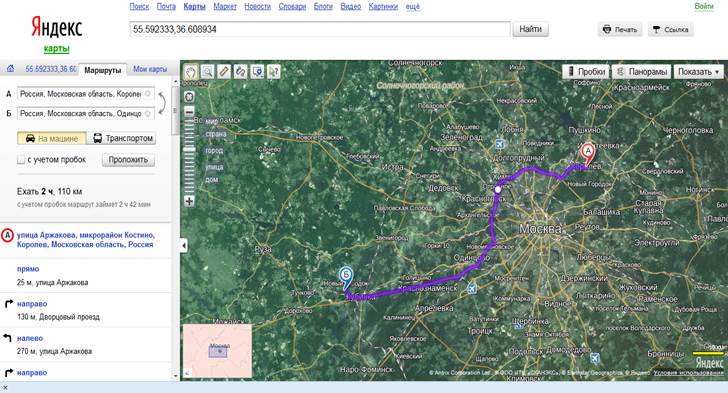Click the map zoom-out minus button
Viewport: 728px width, 393px height.
pyautogui.click(x=189, y=112)
